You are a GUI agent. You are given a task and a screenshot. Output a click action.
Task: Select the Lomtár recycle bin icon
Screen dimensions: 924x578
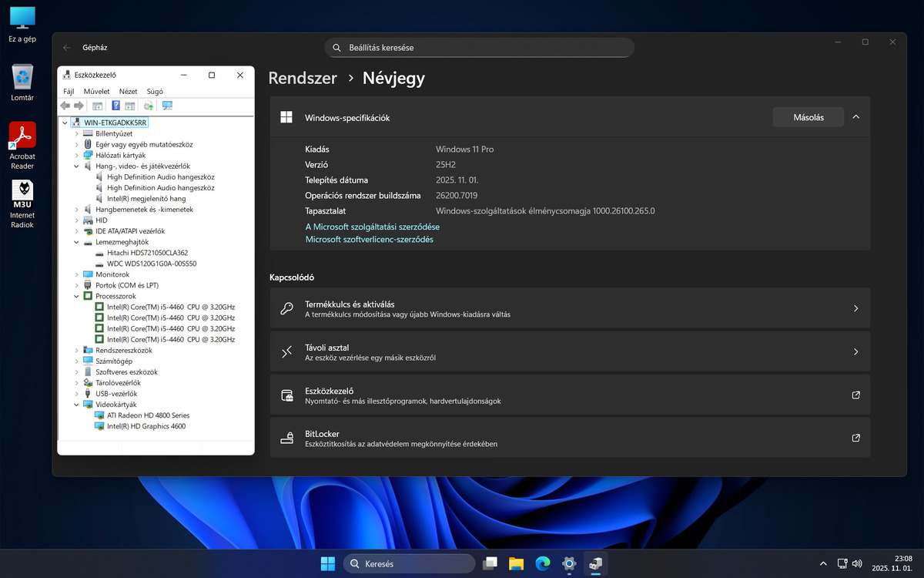coord(22,82)
